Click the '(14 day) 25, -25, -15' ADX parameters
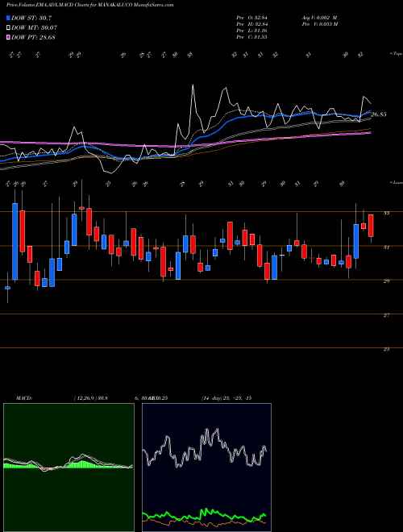This screenshot has height=532, width=403. coord(226,398)
